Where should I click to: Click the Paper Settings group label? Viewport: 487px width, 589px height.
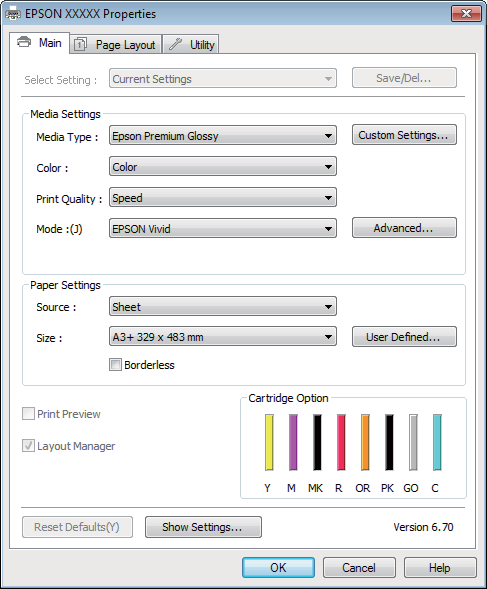coord(65,285)
